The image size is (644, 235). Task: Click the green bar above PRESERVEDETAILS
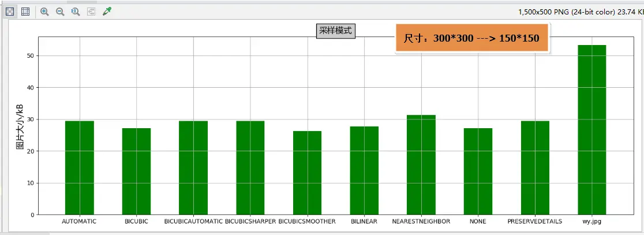point(535,167)
